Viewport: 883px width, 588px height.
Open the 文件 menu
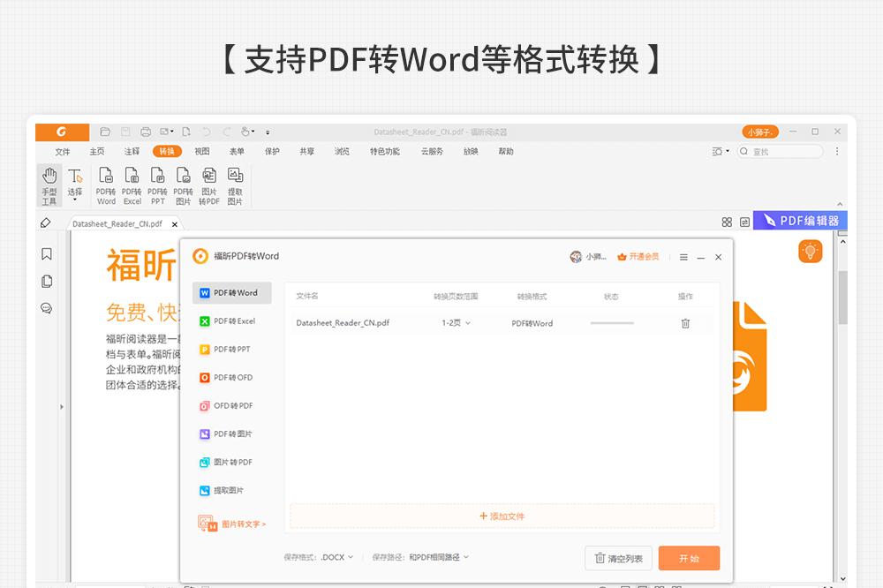(63, 152)
